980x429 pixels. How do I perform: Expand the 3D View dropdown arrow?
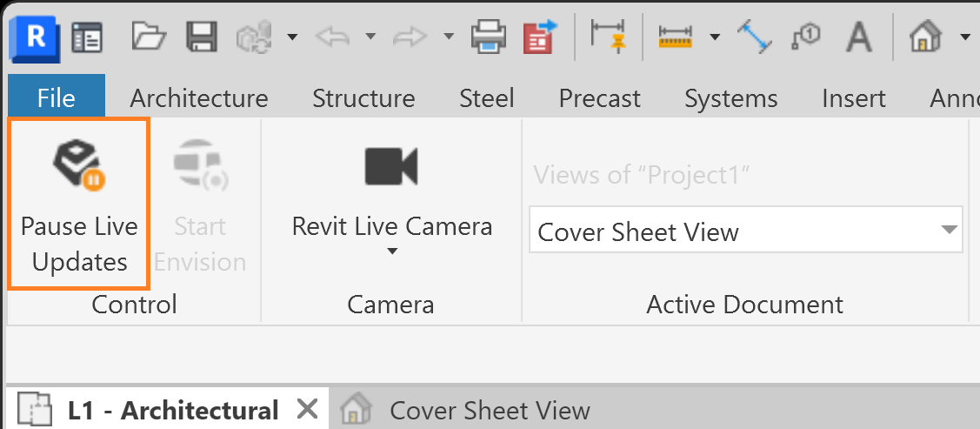point(964,37)
